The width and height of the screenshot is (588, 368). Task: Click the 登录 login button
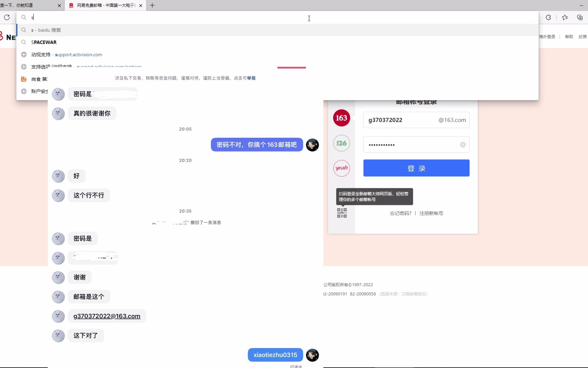[416, 168]
